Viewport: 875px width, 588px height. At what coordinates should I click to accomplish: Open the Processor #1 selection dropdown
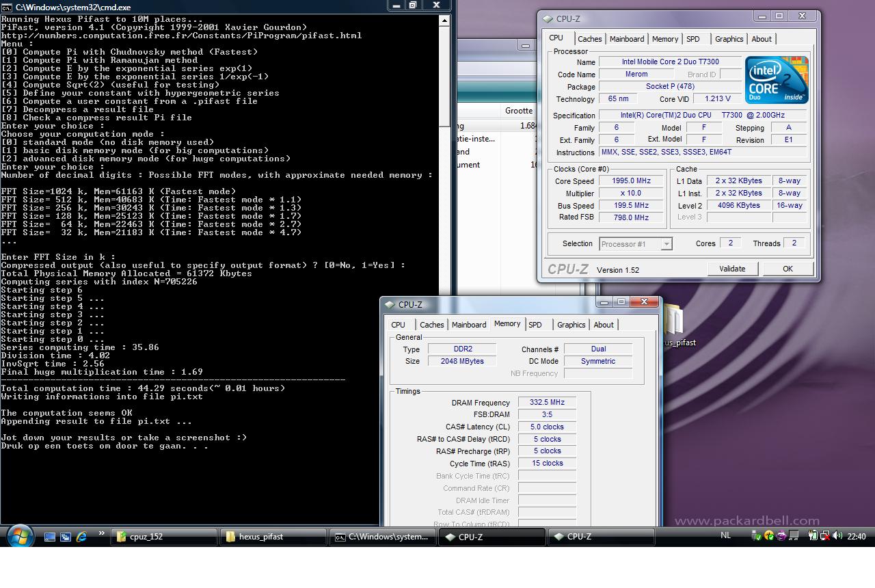[x=636, y=244]
